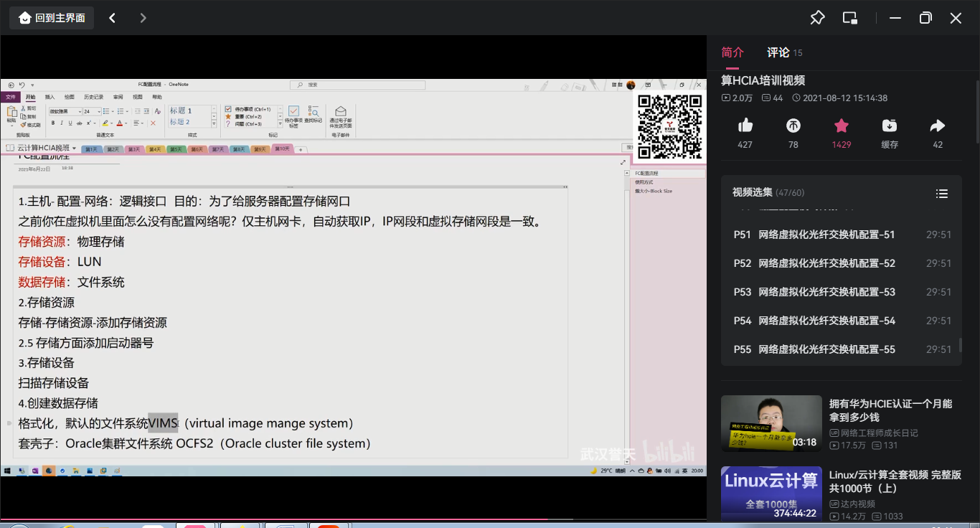Toggle bold formatting in OneNote

[53, 123]
